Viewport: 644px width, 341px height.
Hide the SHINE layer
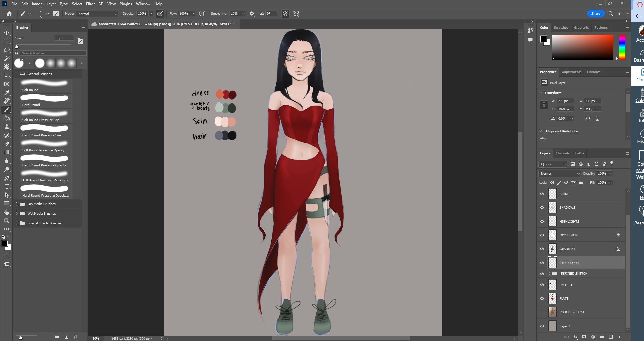(542, 194)
